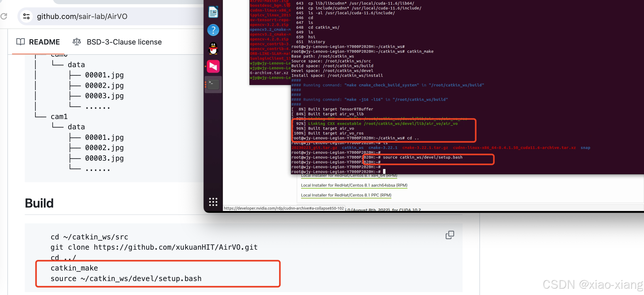
Task: Select the catkin_make line in README
Action: 74,268
